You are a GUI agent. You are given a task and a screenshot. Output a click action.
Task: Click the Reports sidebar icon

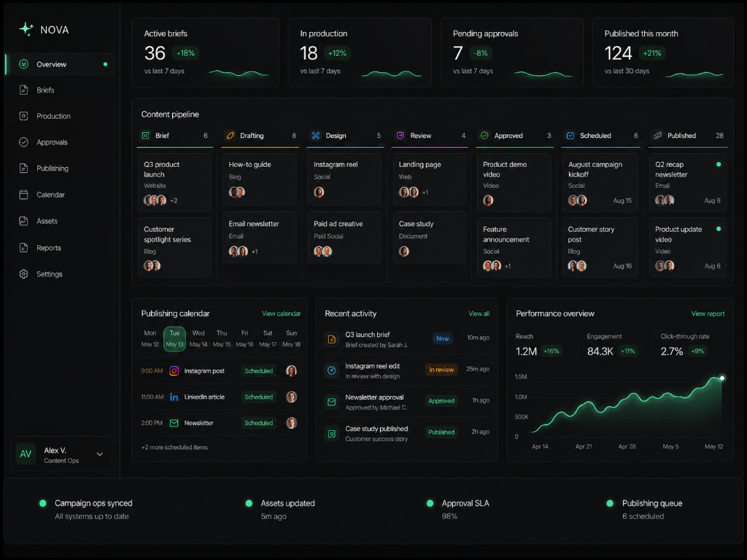(x=24, y=248)
